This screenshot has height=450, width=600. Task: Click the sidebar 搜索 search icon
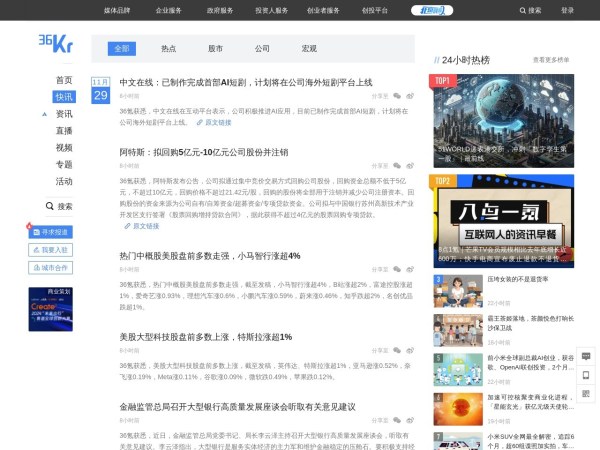coord(51,206)
